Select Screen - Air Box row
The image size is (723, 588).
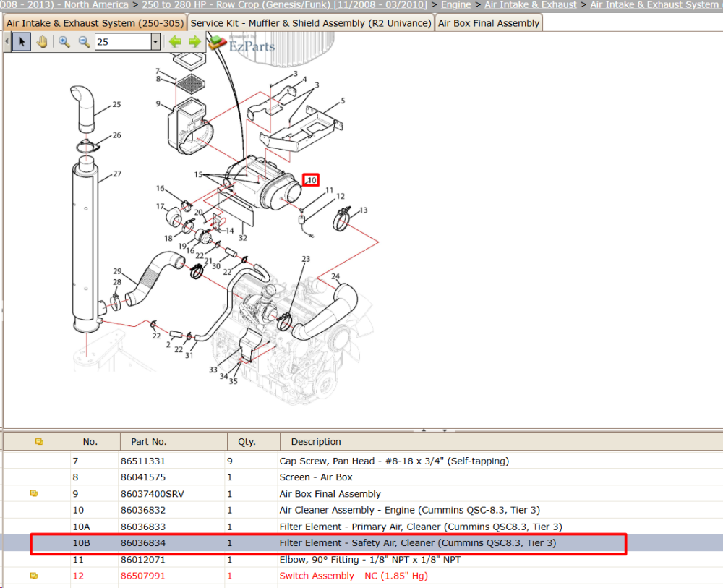click(361, 477)
